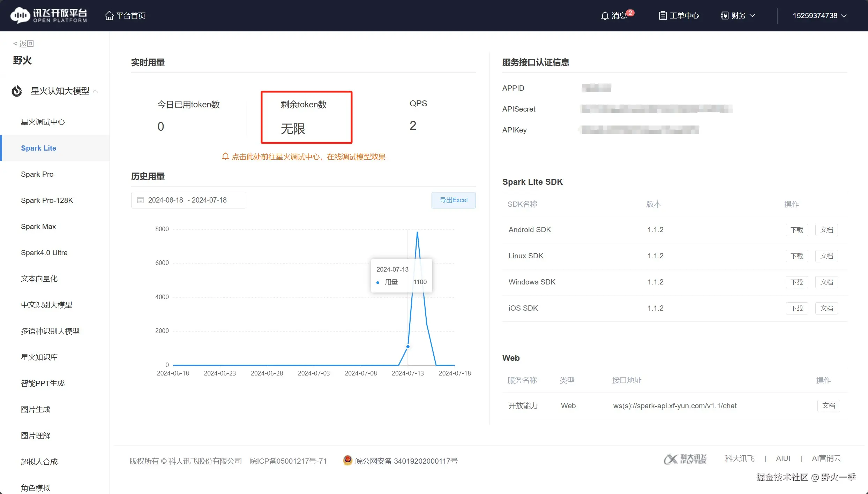Download the iOS SDK
Viewport: 868px width, 494px height.
797,309
